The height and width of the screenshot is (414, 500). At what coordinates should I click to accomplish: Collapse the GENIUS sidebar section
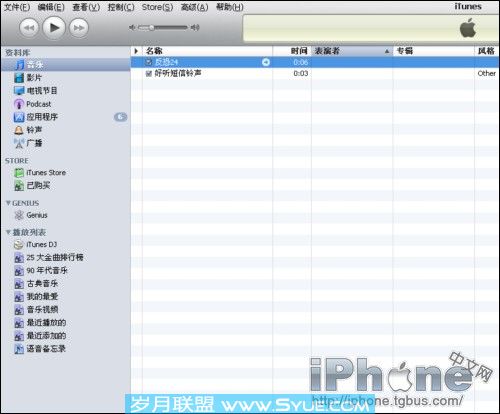[8, 203]
